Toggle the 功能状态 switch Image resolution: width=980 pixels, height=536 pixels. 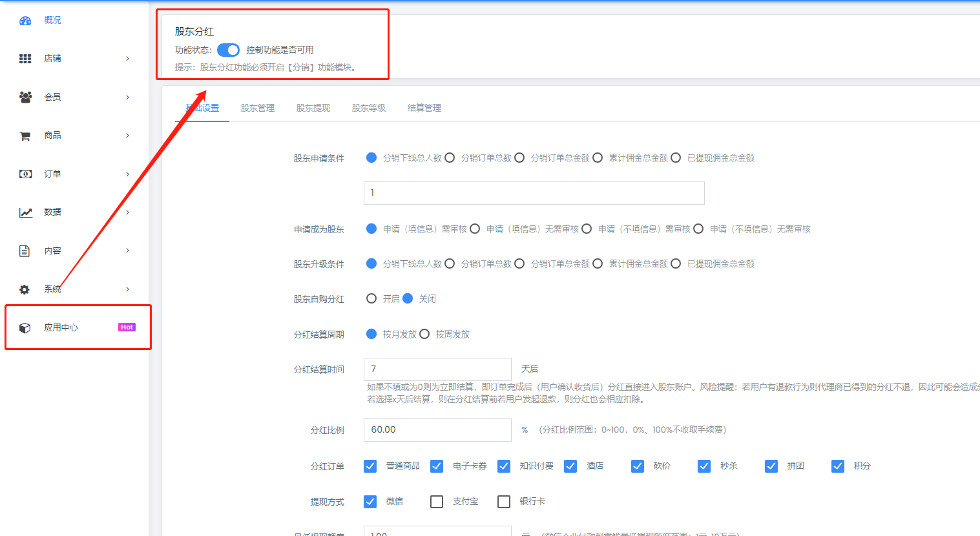coord(228,50)
